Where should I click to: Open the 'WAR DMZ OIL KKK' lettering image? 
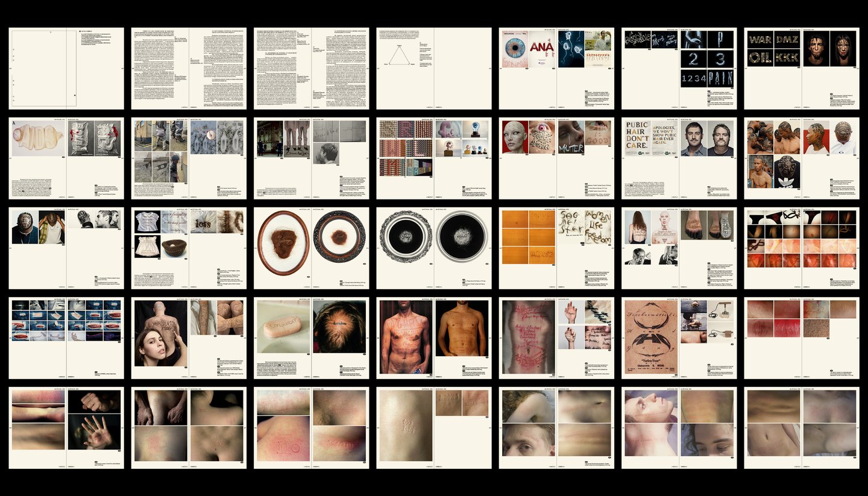(773, 49)
